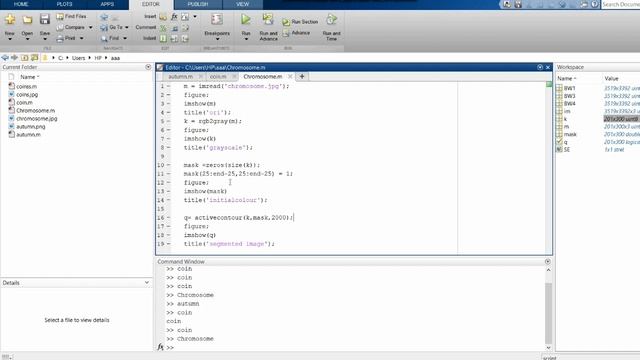Select coins.m in Current Folder
Viewport: 640px width, 360px height.
point(27,87)
